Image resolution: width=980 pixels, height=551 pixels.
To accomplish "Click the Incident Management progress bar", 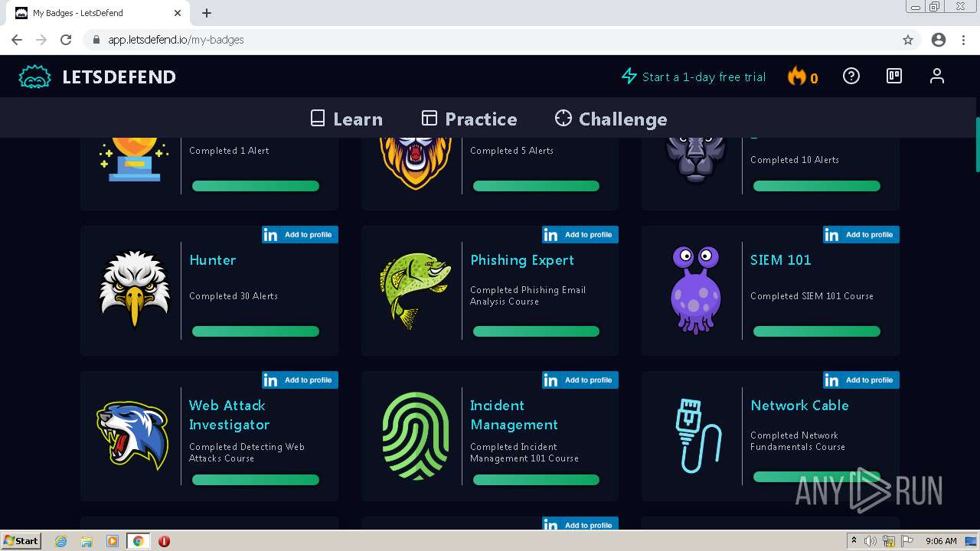I will coord(536,480).
